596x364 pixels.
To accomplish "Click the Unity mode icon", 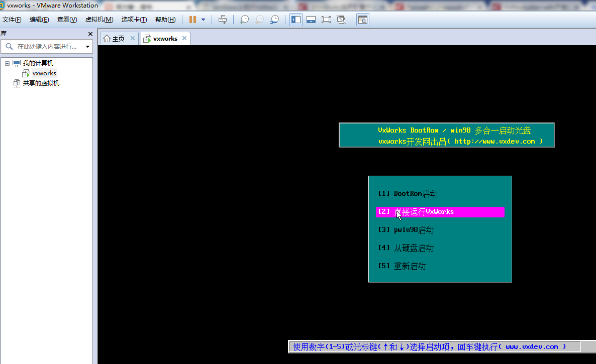I will (341, 20).
